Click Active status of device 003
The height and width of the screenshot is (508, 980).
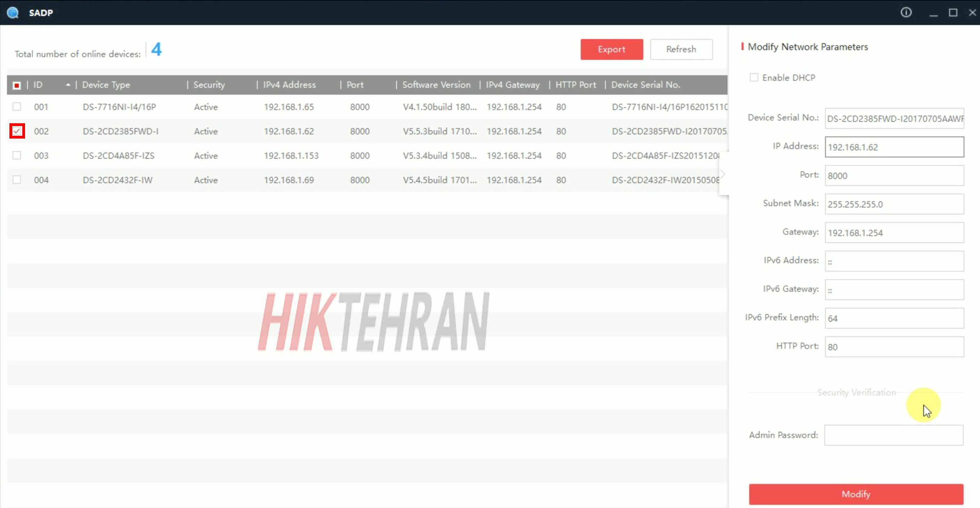[x=206, y=156]
